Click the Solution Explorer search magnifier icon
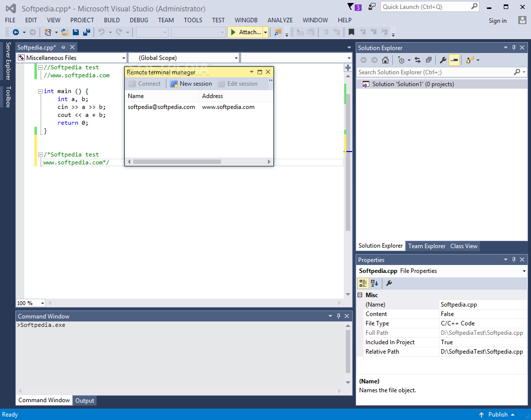 (517, 72)
